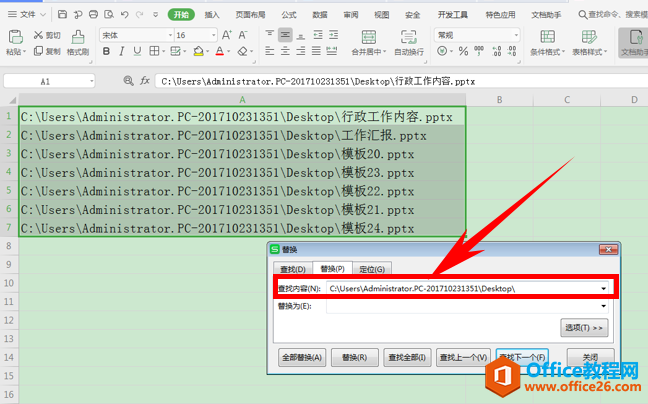648x404 pixels.
Task: Align text to top of cell
Action: pos(270,35)
